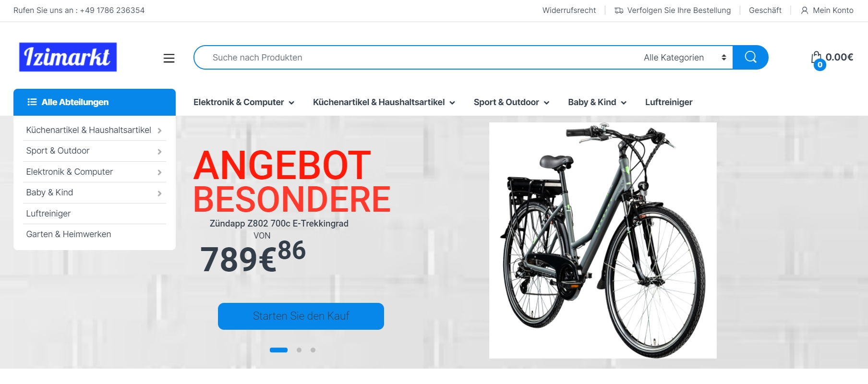Screen dimensions: 868x384
Task: Click the e-bike product image
Action: tap(603, 240)
